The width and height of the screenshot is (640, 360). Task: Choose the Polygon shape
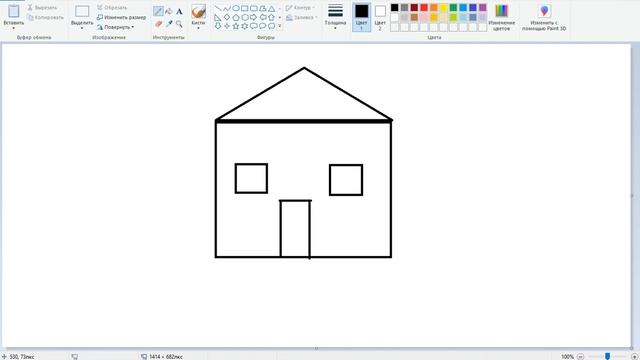[263, 8]
